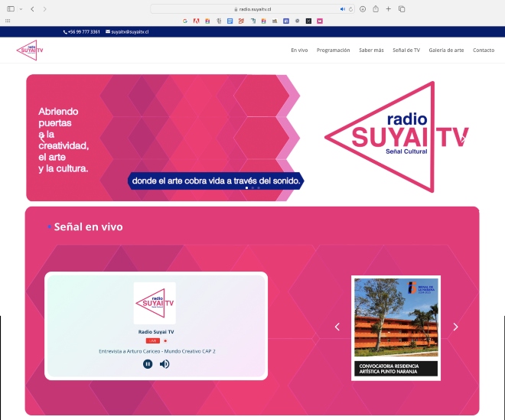Open the Programación menu item
The width and height of the screenshot is (505, 420).
(x=333, y=50)
